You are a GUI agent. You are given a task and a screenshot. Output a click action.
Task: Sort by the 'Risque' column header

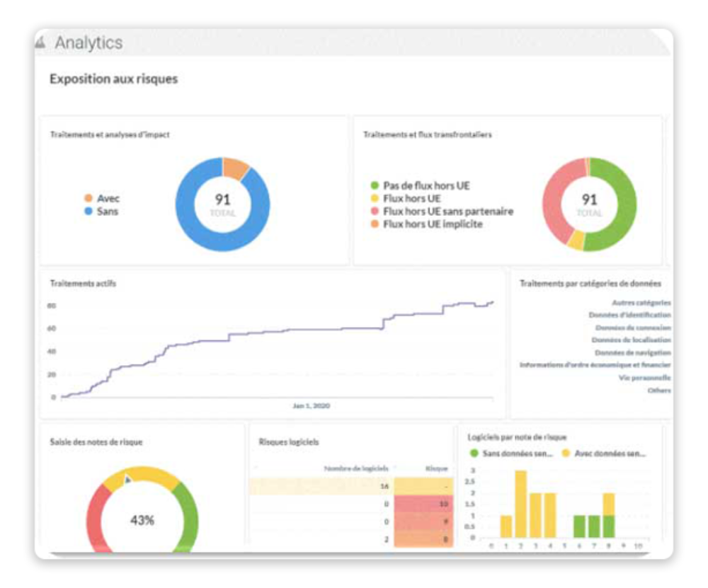437,468
